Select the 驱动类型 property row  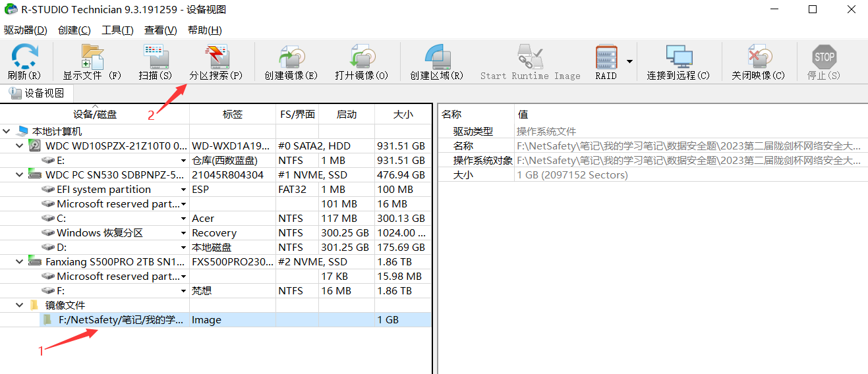click(653, 132)
